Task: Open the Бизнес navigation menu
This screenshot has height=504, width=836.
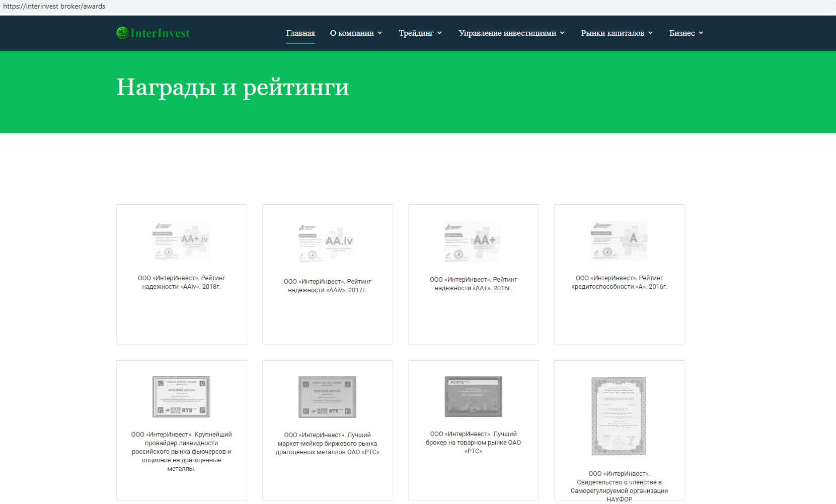Action: [x=686, y=33]
